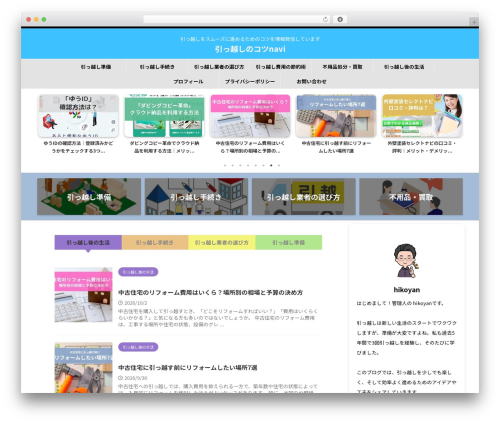This screenshot has height=423, width=500.
Task: Open the ダビングコピー革命 carousel thumbnail
Action: (164, 116)
